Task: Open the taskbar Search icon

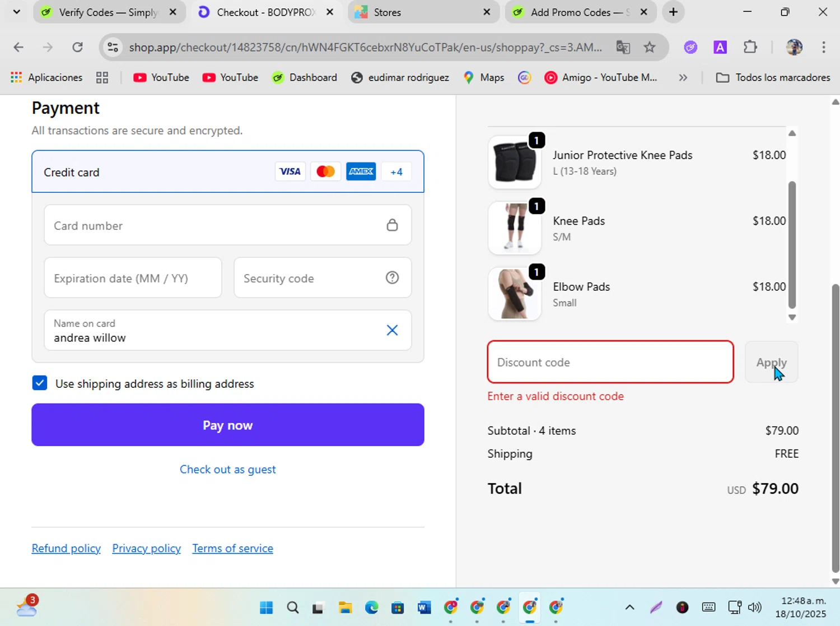Action: click(x=292, y=608)
